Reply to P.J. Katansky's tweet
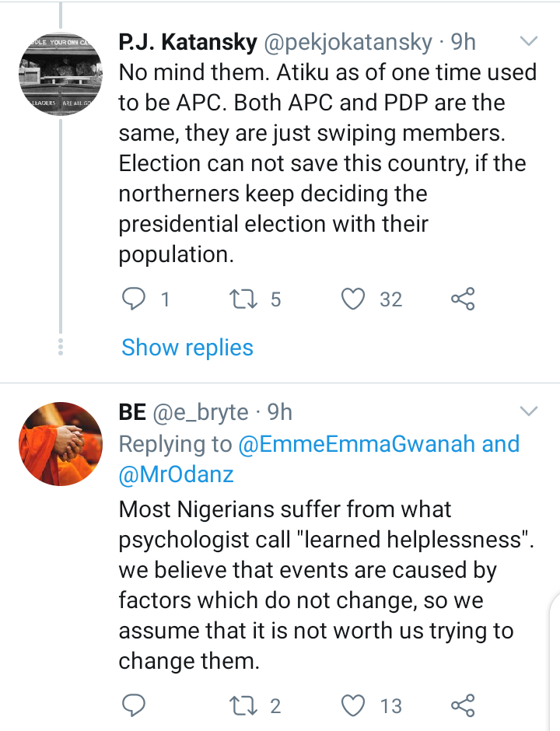 click(x=134, y=299)
